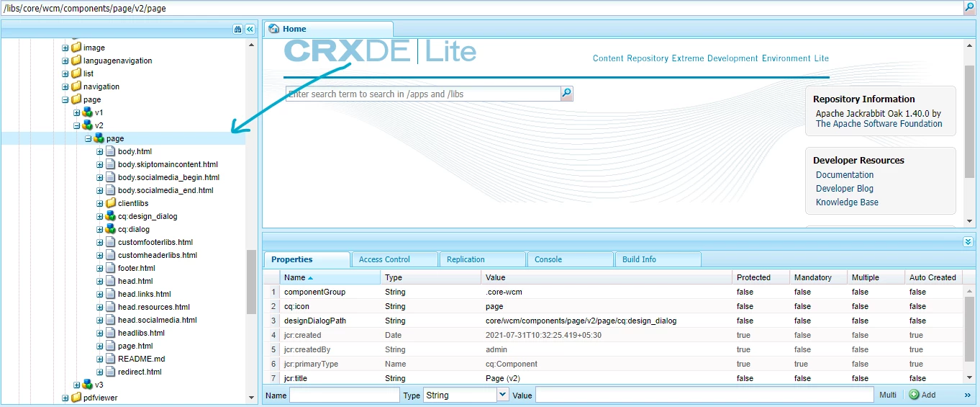Switch to the Properties tab
This screenshot has height=407, width=980.
point(307,259)
